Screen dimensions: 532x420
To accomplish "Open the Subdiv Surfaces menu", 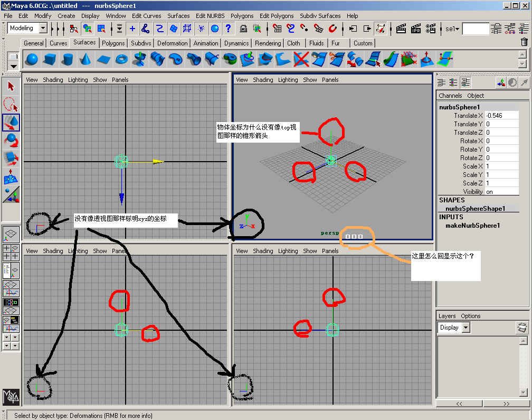I will tap(320, 16).
